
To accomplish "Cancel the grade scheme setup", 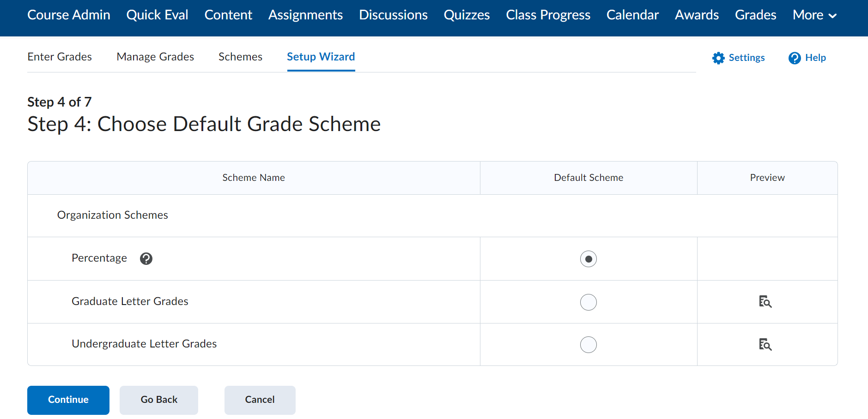I will (260, 400).
